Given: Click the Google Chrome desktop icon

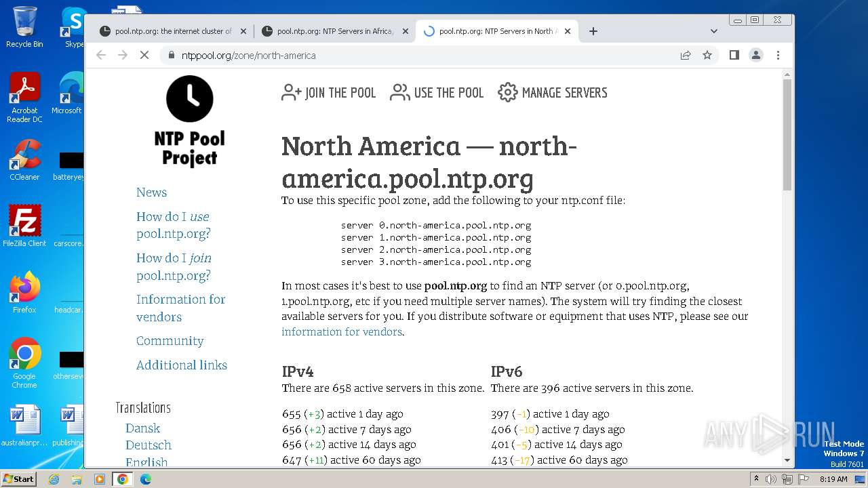Looking at the screenshot, I should [x=24, y=363].
